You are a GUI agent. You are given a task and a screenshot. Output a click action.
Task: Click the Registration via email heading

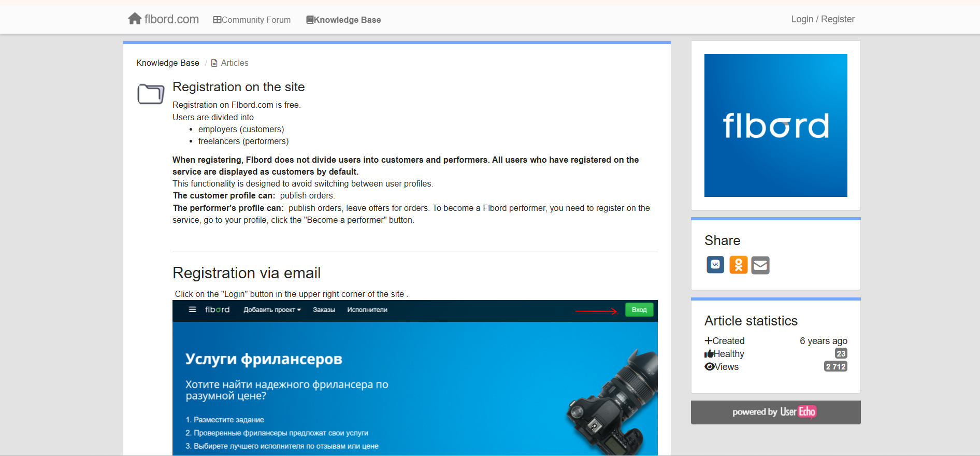coord(247,273)
